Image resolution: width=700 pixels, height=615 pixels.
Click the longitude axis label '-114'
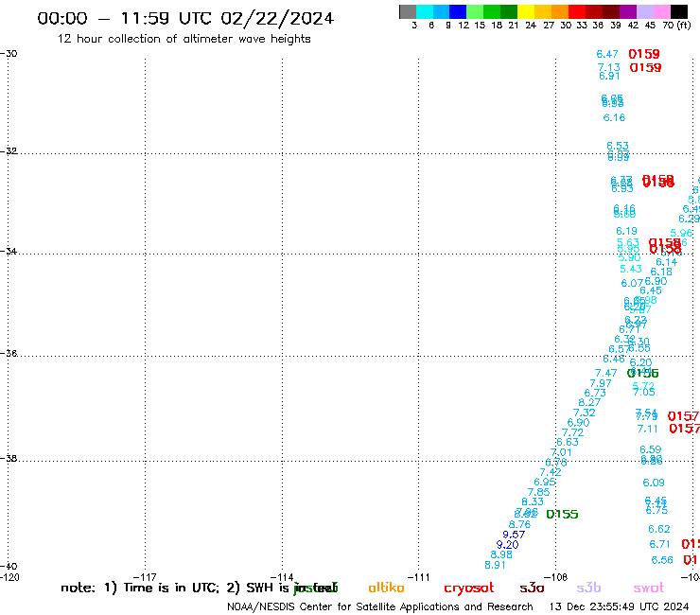tap(282, 577)
